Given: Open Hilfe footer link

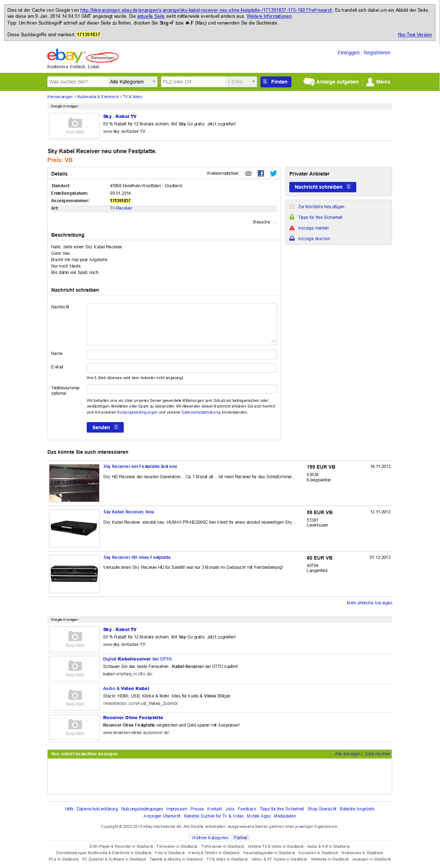Looking at the screenshot, I should click(x=69, y=809).
